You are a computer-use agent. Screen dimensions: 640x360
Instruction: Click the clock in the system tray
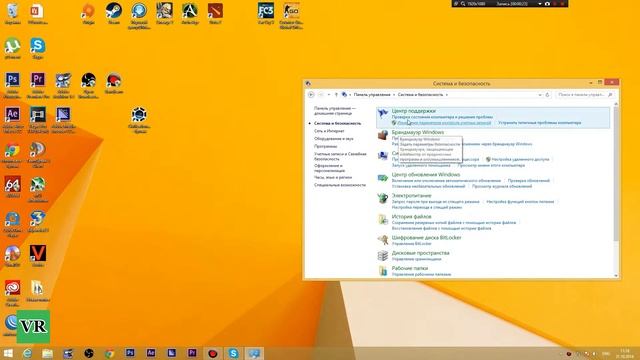[624, 353]
